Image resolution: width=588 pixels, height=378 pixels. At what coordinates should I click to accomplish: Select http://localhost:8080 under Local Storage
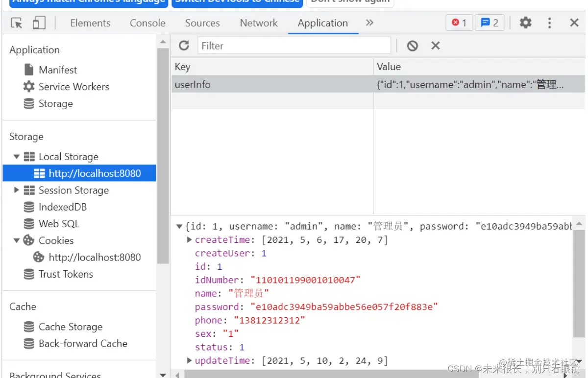click(79, 173)
